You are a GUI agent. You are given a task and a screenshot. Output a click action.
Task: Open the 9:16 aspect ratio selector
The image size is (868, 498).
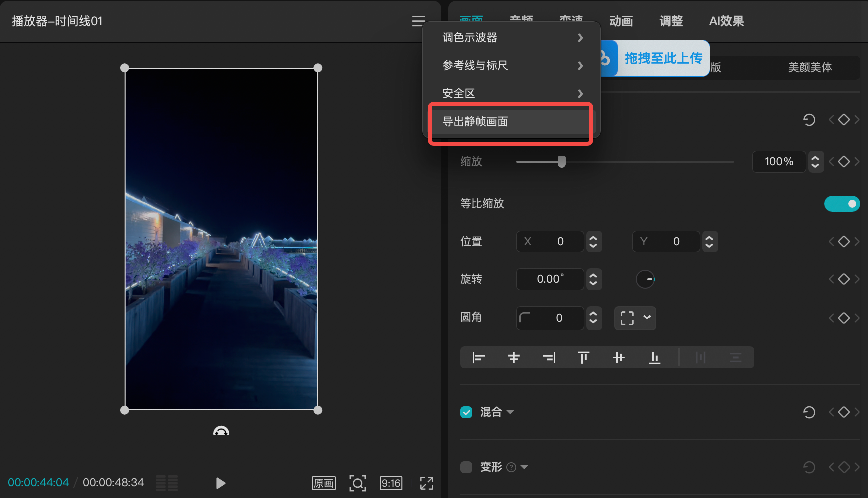[x=391, y=483]
